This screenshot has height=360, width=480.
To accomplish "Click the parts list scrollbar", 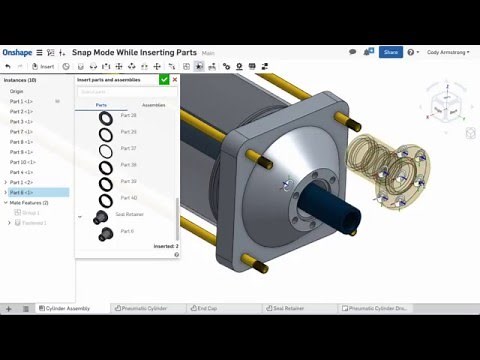I will click(x=177, y=219).
